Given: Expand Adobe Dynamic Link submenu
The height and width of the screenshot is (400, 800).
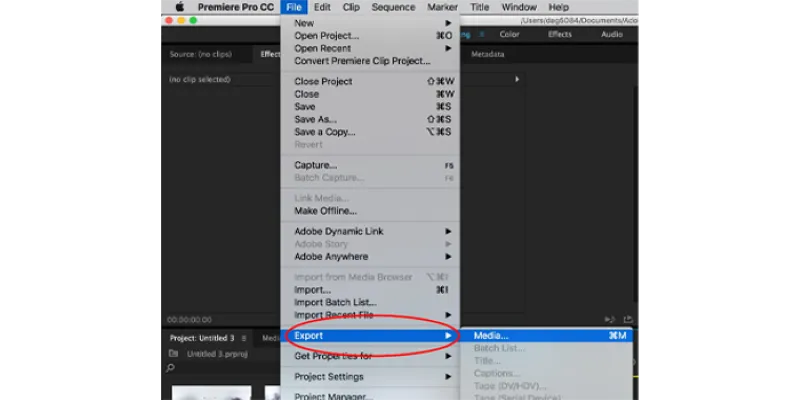Looking at the screenshot, I should (x=370, y=231).
